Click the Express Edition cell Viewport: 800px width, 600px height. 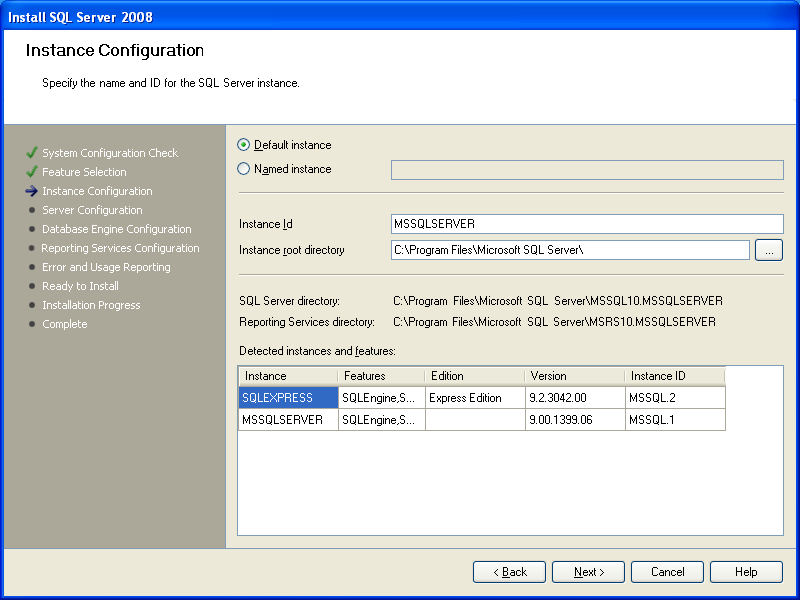(475, 397)
